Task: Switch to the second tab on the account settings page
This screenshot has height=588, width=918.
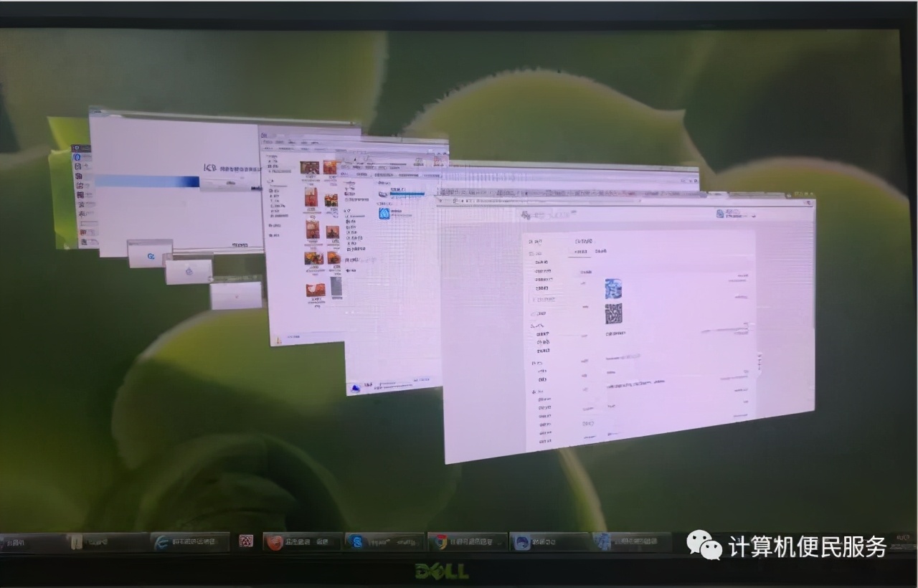Action: pos(600,251)
